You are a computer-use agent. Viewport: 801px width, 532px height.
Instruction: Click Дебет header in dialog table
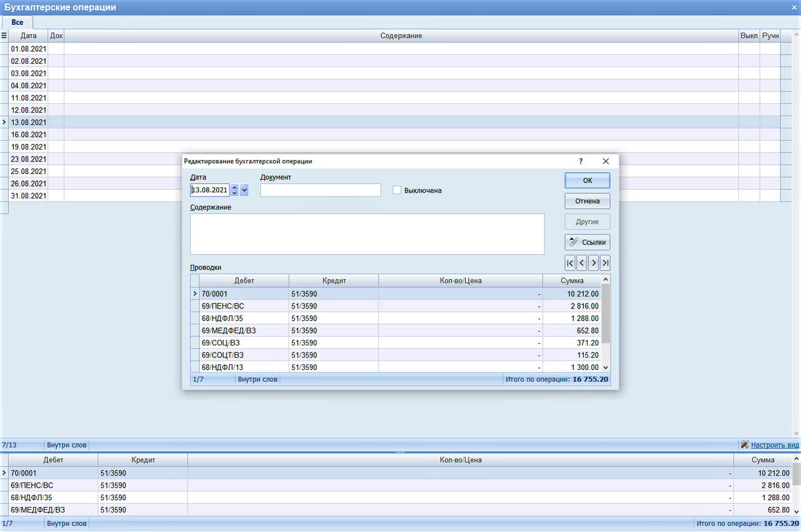(244, 280)
